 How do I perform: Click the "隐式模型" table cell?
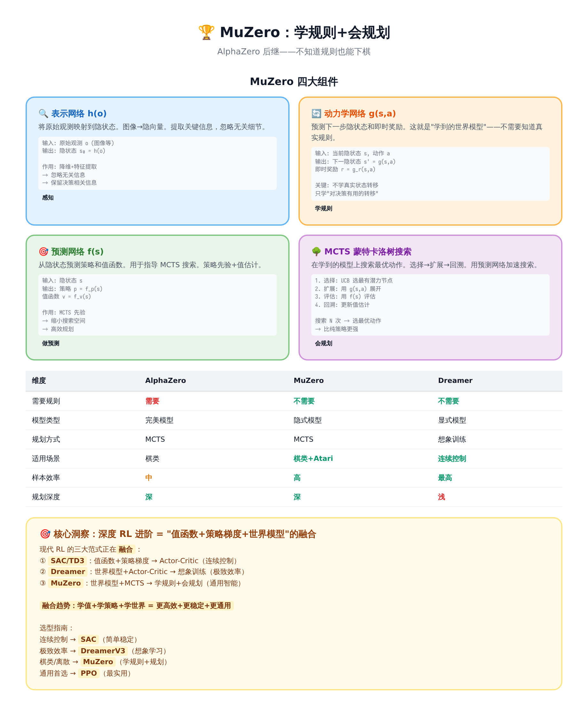308,420
